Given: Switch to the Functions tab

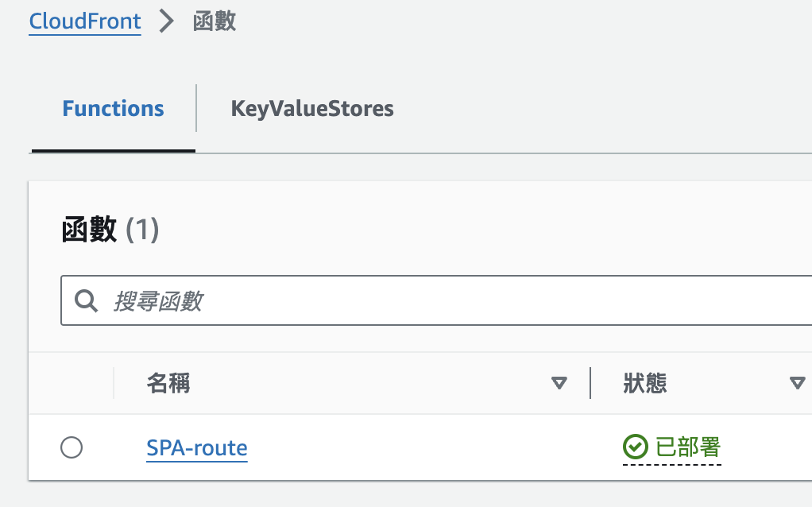Looking at the screenshot, I should [x=113, y=109].
